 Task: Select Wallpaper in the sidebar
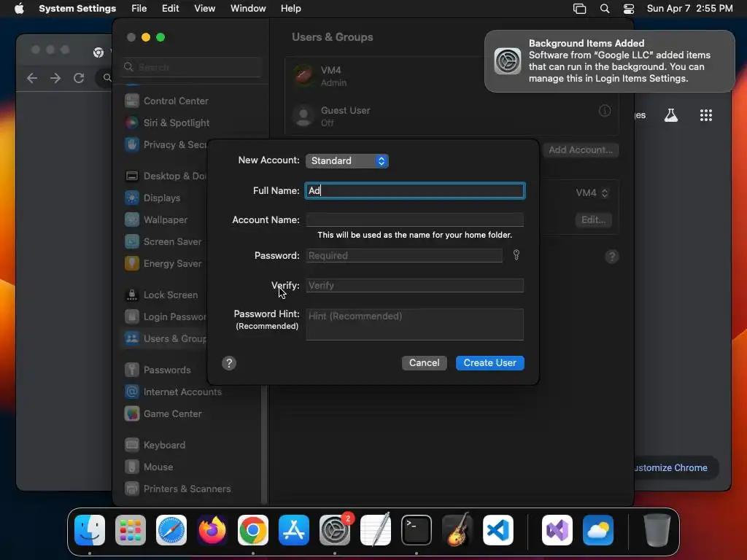(164, 219)
